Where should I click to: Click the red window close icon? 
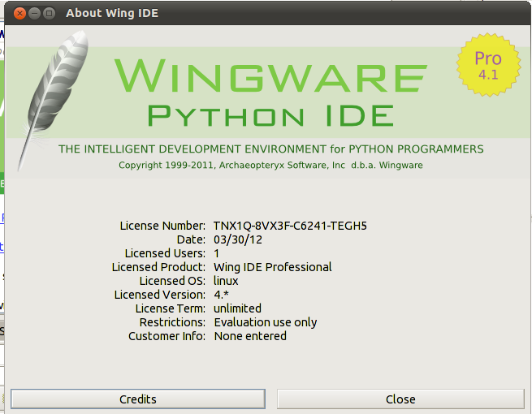click(x=19, y=13)
